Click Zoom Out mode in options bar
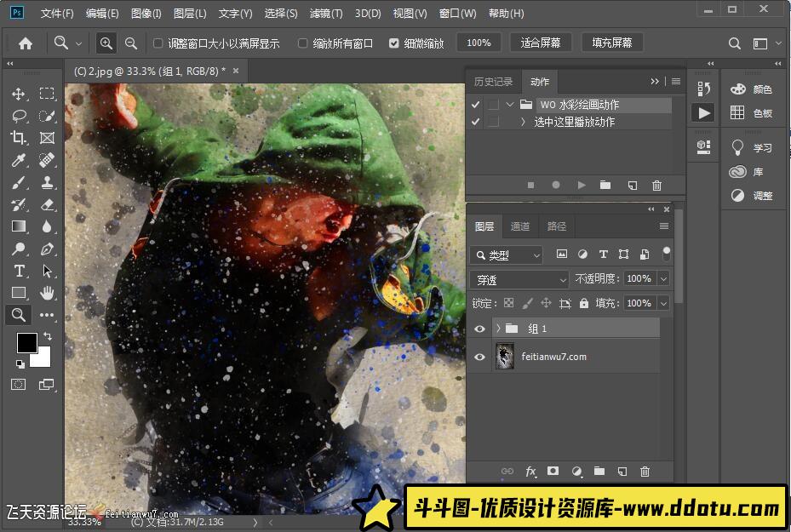Image resolution: width=791 pixels, height=532 pixels. [131, 43]
